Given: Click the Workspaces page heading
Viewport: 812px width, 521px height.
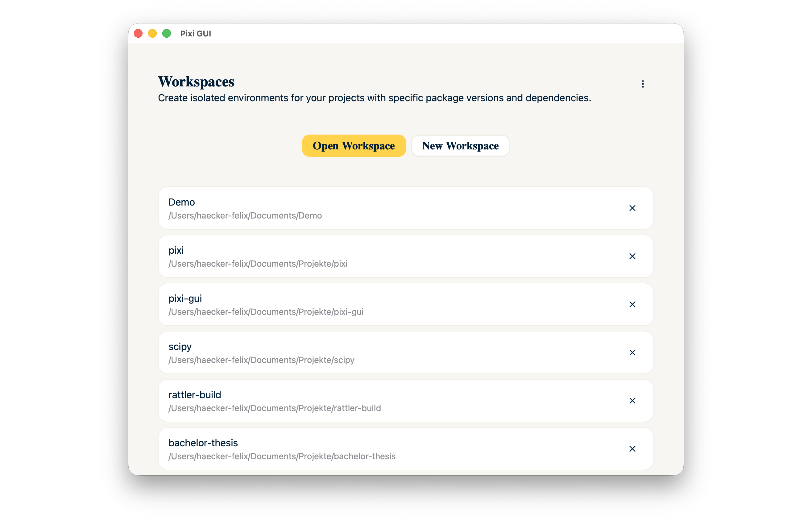Looking at the screenshot, I should tap(196, 82).
